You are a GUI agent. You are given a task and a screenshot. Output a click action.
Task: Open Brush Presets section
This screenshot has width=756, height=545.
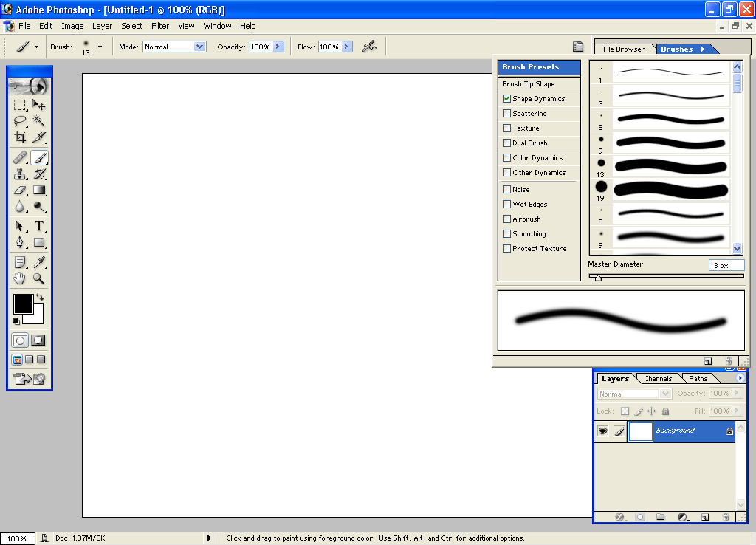(538, 67)
